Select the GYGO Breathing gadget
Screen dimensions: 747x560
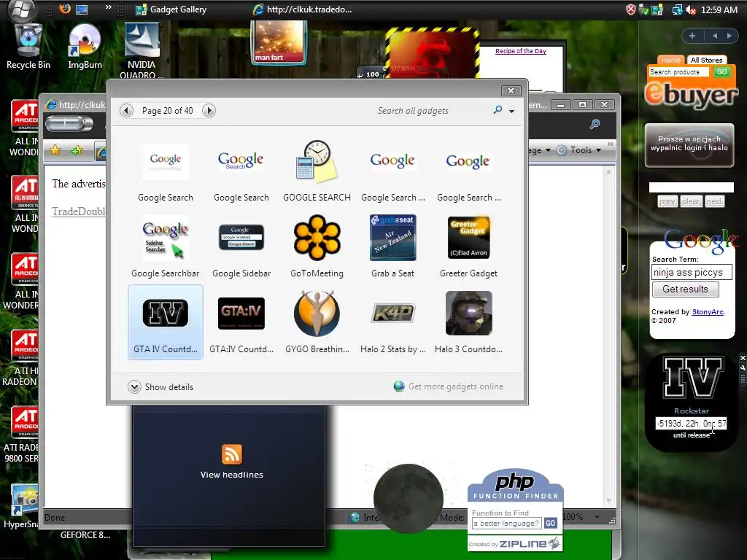click(317, 322)
